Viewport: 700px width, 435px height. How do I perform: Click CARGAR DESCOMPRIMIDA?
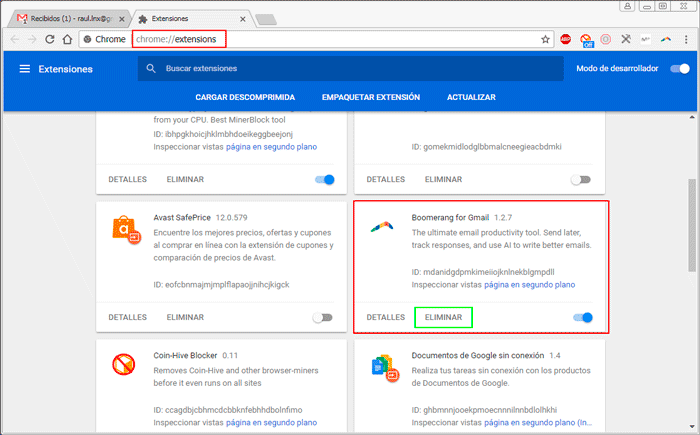pyautogui.click(x=245, y=98)
